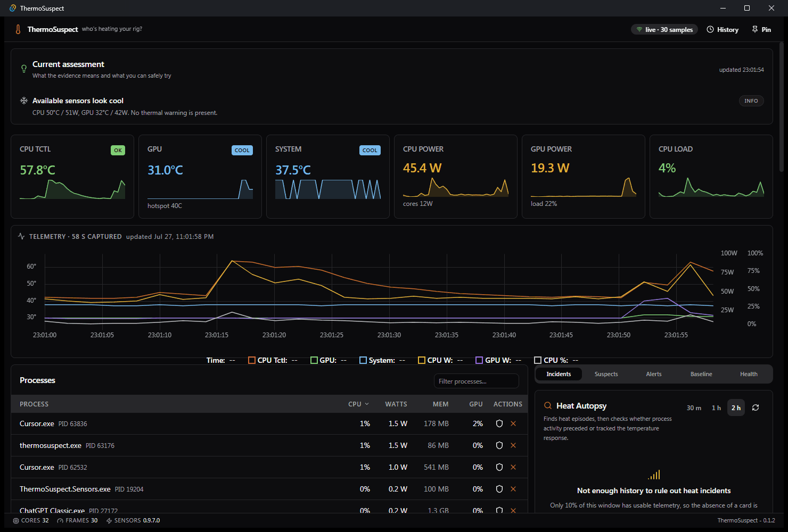Image resolution: width=788 pixels, height=532 pixels.
Task: Click the shield icon for ThermoSuspect.Sensors.exe
Action: [499, 489]
